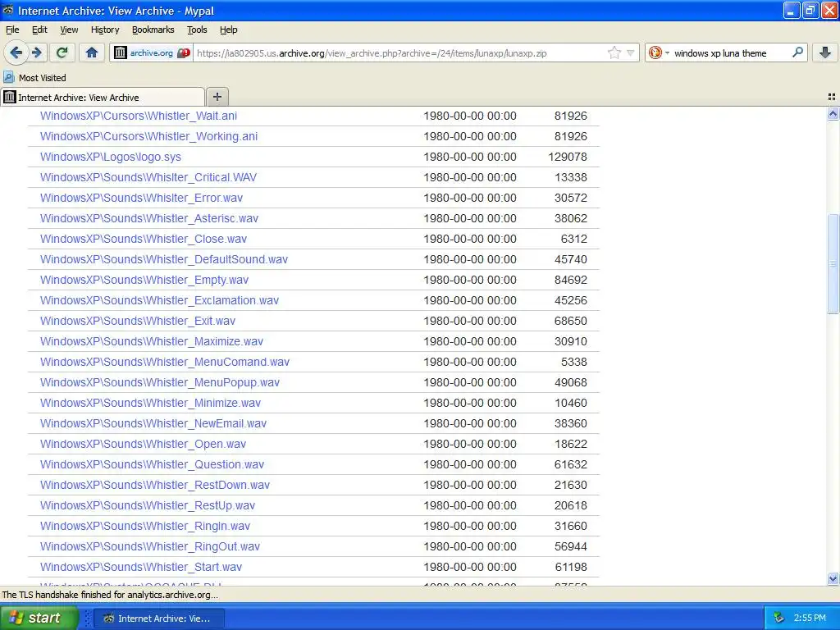Open Whistler_RingOut.wav sound link

[x=150, y=546]
